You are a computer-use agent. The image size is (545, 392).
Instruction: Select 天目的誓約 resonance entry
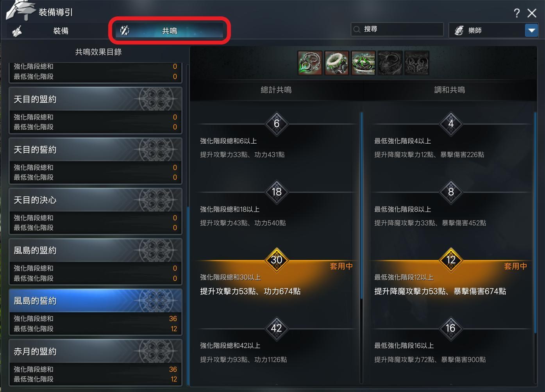pyautogui.click(x=95, y=161)
